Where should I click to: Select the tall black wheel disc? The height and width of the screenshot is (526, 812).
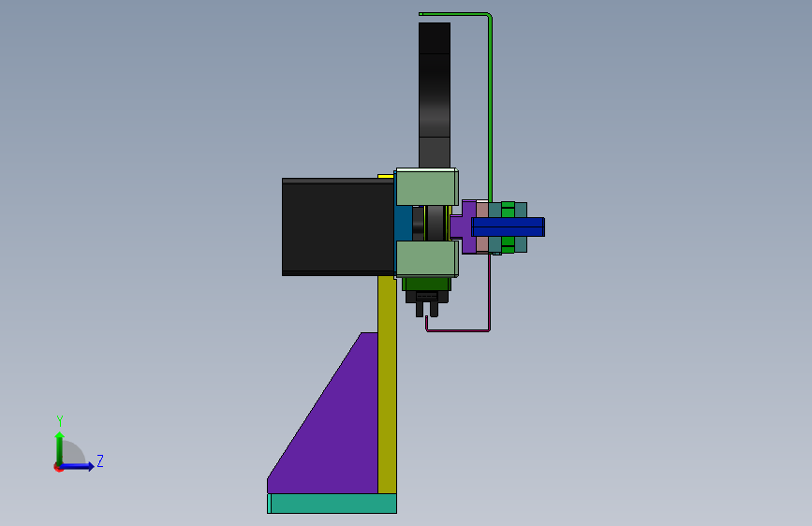pos(434,95)
